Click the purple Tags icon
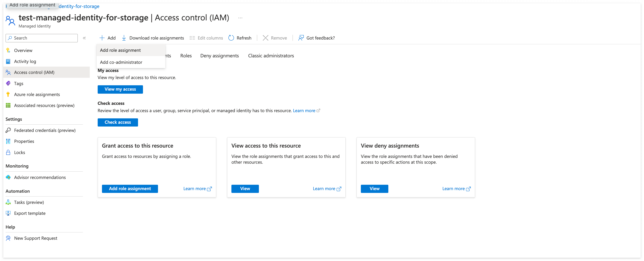This screenshot has width=644, height=261. 8,83
